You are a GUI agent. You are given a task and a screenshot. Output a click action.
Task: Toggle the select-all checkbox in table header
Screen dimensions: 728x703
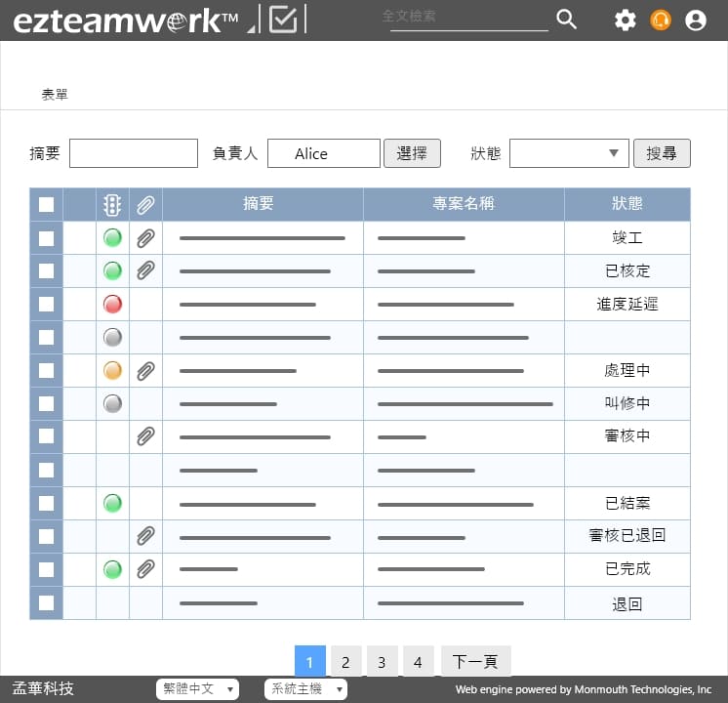pyautogui.click(x=46, y=204)
